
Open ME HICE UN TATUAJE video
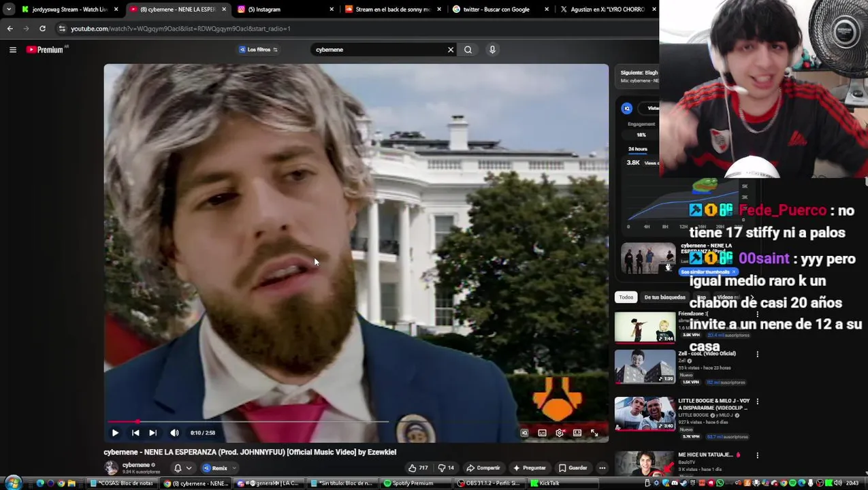tap(645, 464)
